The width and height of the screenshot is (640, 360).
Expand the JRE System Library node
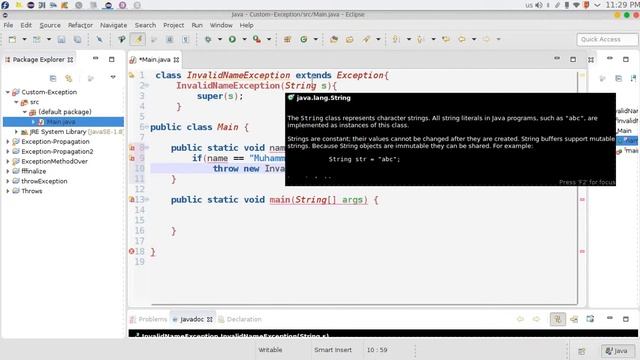pyautogui.click(x=16, y=131)
